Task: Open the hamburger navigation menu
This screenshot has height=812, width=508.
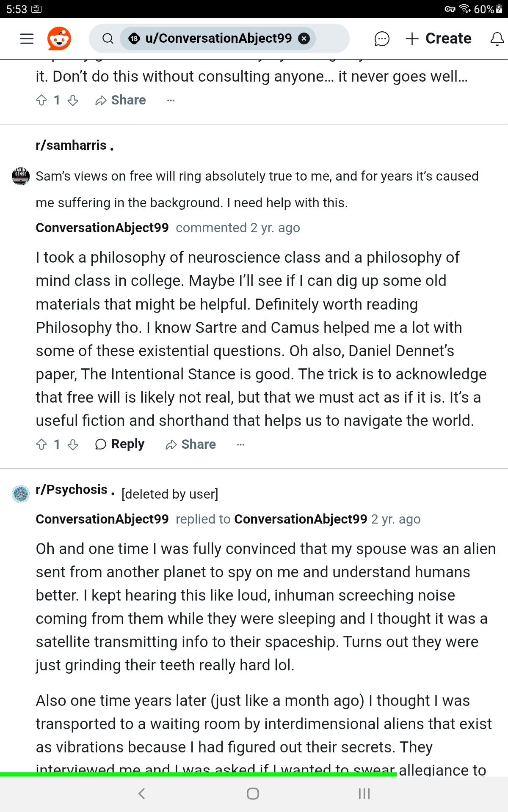Action: [x=27, y=39]
